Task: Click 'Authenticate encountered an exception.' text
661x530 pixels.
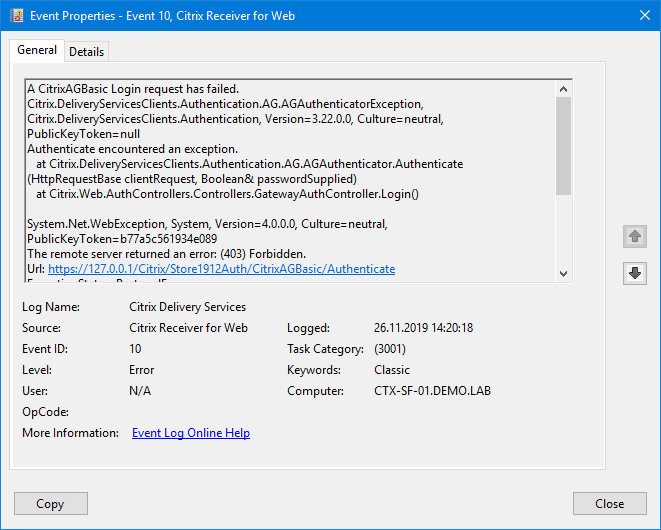Action: coord(132,149)
